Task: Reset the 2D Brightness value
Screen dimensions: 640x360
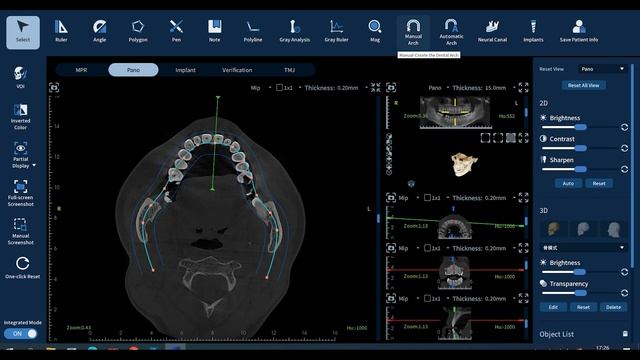Action: pyautogui.click(x=624, y=127)
